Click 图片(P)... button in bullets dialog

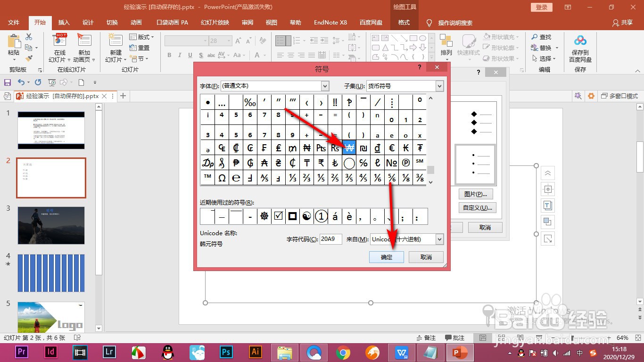[476, 194]
